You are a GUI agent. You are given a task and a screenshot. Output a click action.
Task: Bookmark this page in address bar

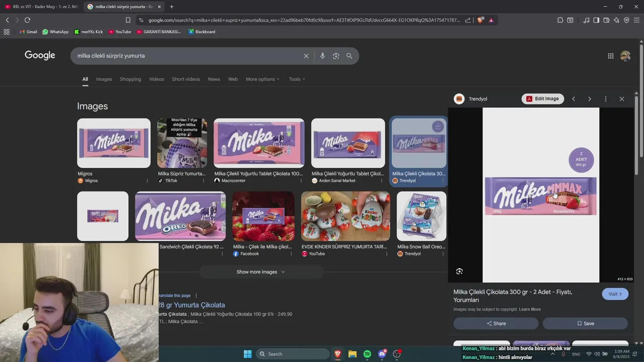point(128,20)
